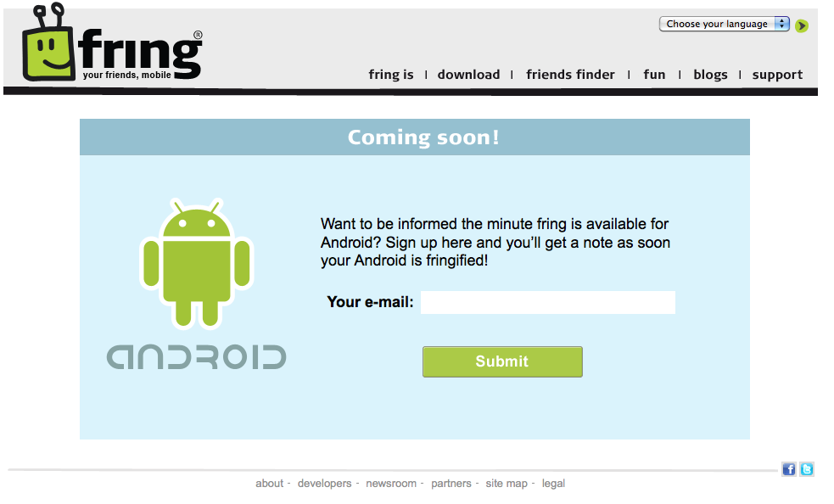Screen dimensions: 834x504
Task: Click the Android robot image
Action: point(197,263)
